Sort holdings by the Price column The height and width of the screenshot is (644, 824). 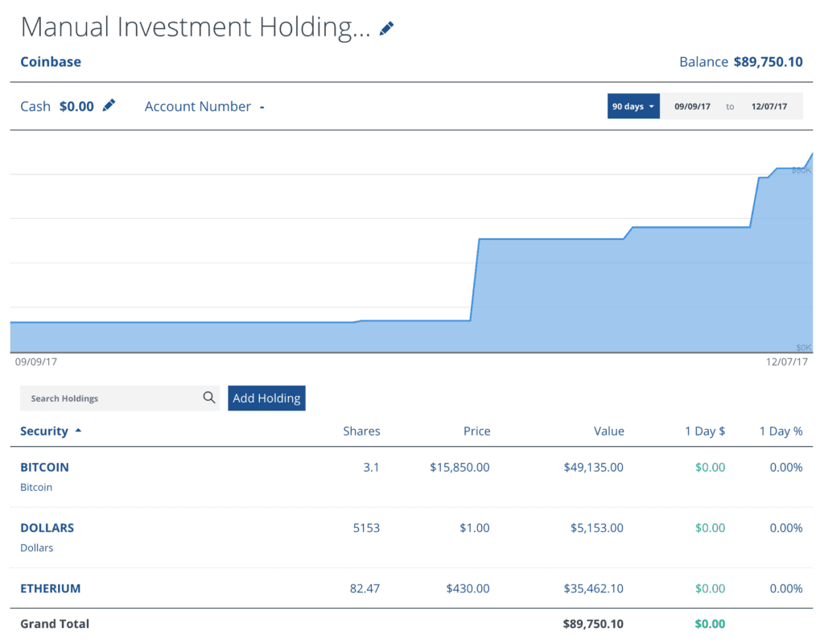pyautogui.click(x=476, y=431)
